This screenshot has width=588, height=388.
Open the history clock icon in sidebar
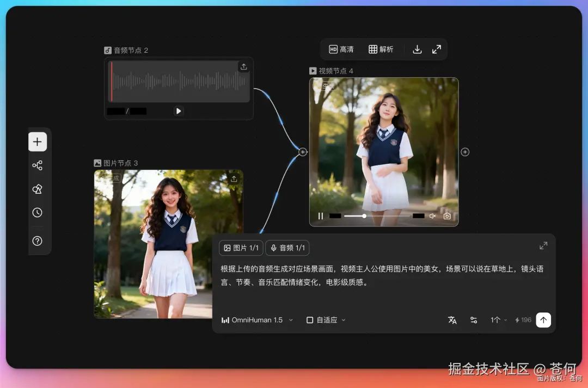(38, 212)
